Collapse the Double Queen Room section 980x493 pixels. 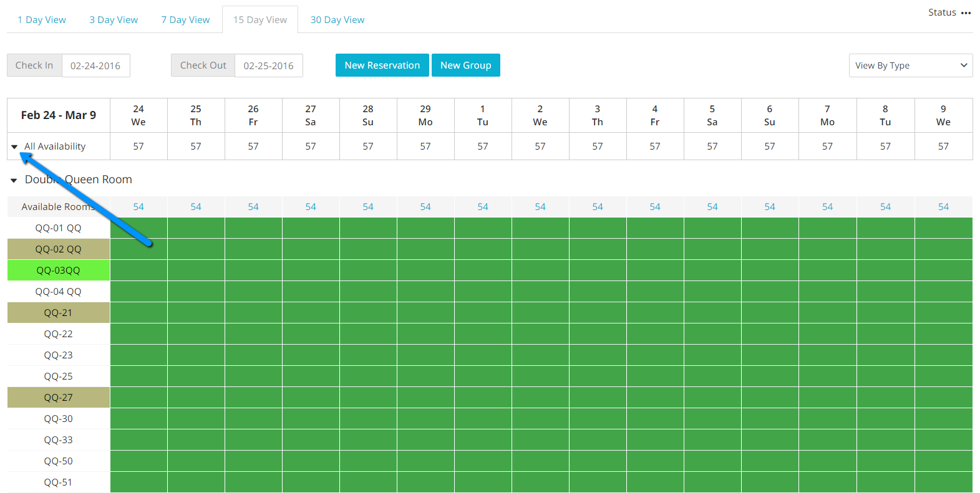tap(14, 181)
